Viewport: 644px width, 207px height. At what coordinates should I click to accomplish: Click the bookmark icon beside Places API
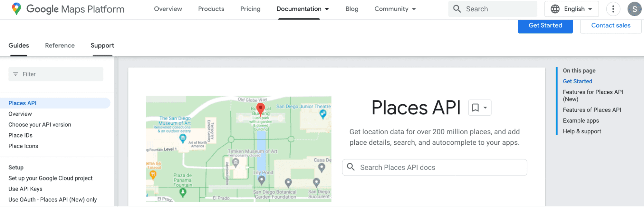tap(475, 108)
